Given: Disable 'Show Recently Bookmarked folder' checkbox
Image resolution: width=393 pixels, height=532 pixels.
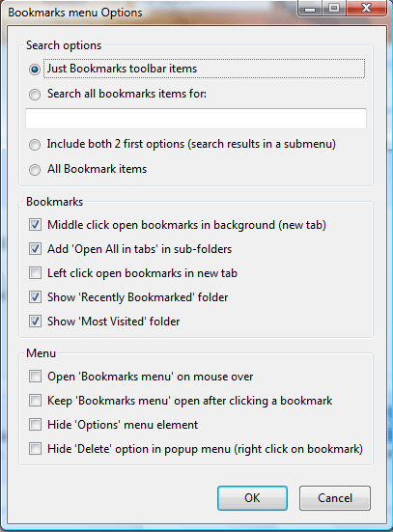Looking at the screenshot, I should (35, 296).
